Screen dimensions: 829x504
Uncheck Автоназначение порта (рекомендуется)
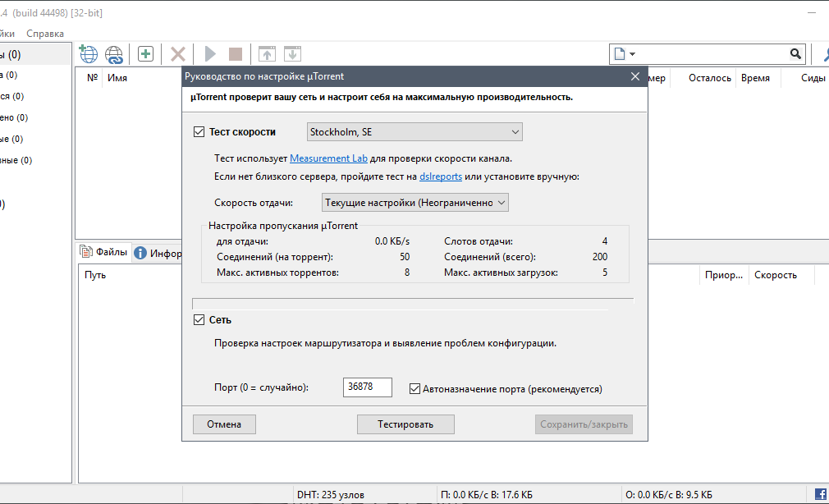pos(414,389)
